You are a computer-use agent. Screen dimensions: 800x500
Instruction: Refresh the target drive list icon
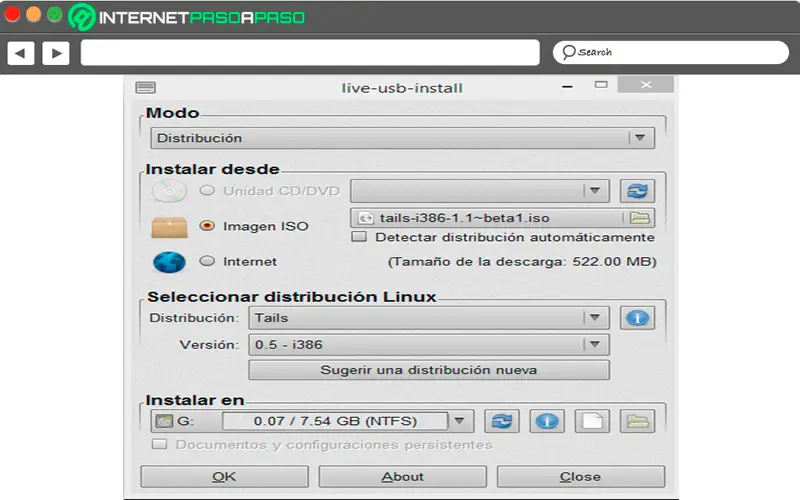[x=502, y=421]
